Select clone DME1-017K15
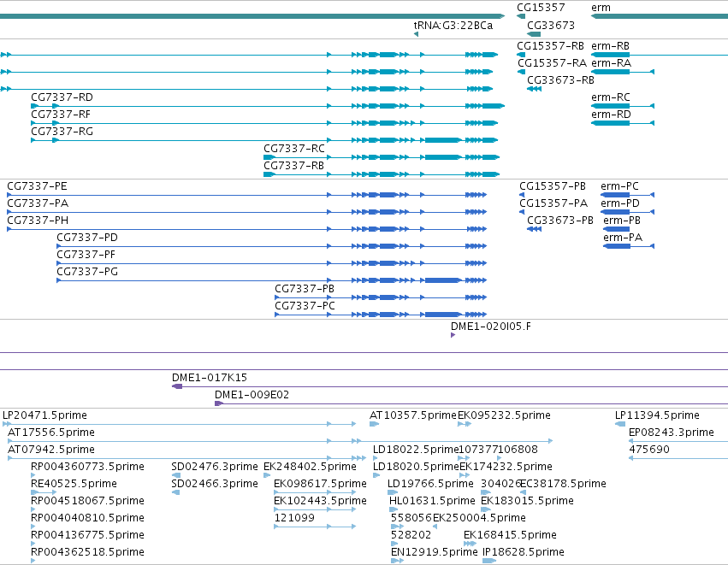Screen dimensions: 728x565 point(209,378)
